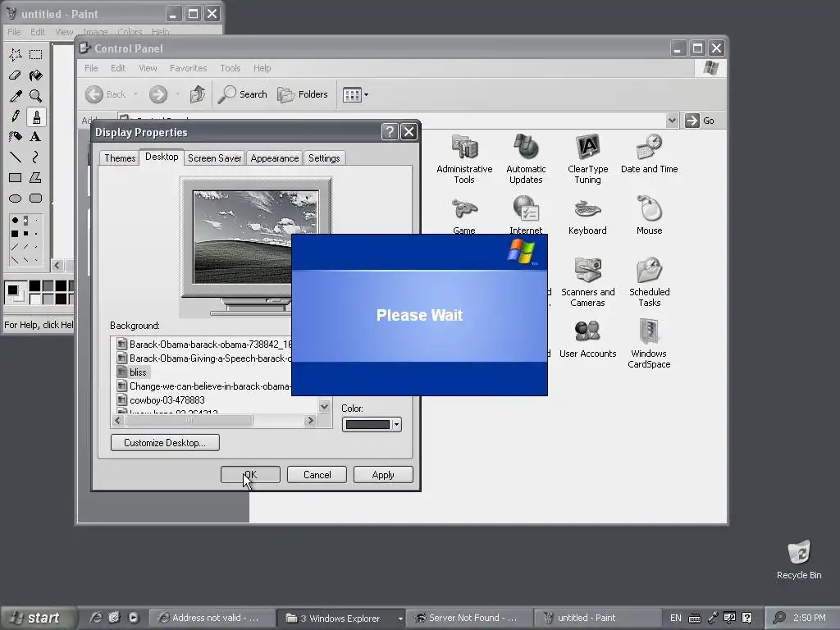Viewport: 840px width, 630px height.
Task: Open Back button history dropdown arrow
Action: click(135, 94)
